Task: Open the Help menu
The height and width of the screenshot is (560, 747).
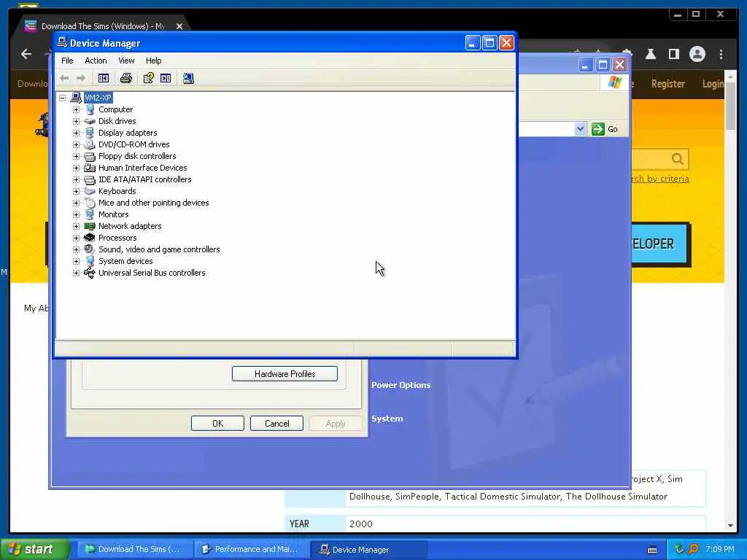Action: click(x=153, y=61)
